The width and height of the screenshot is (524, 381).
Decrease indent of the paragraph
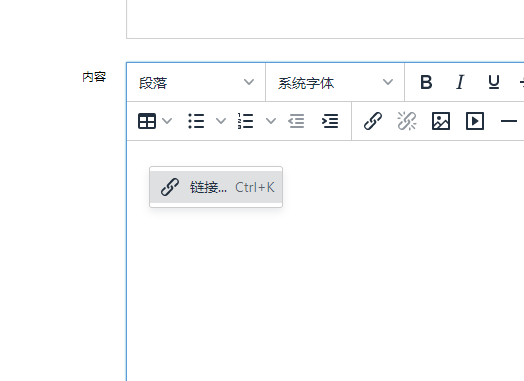point(296,121)
